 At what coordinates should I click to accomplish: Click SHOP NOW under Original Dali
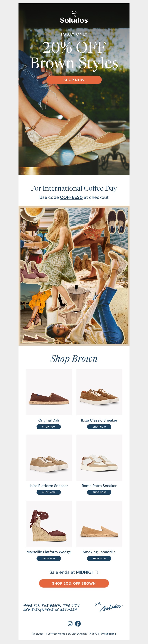[49, 427]
